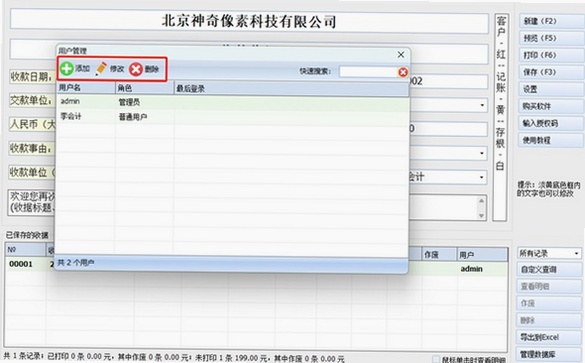Close the user management dialog
The image size is (585, 363).
(x=401, y=55)
